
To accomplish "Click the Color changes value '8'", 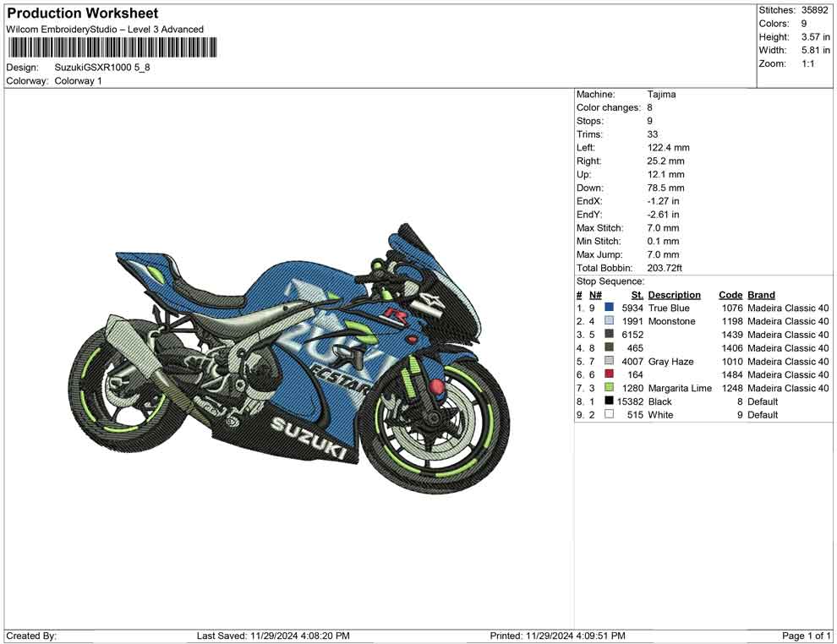I will 649,108.
